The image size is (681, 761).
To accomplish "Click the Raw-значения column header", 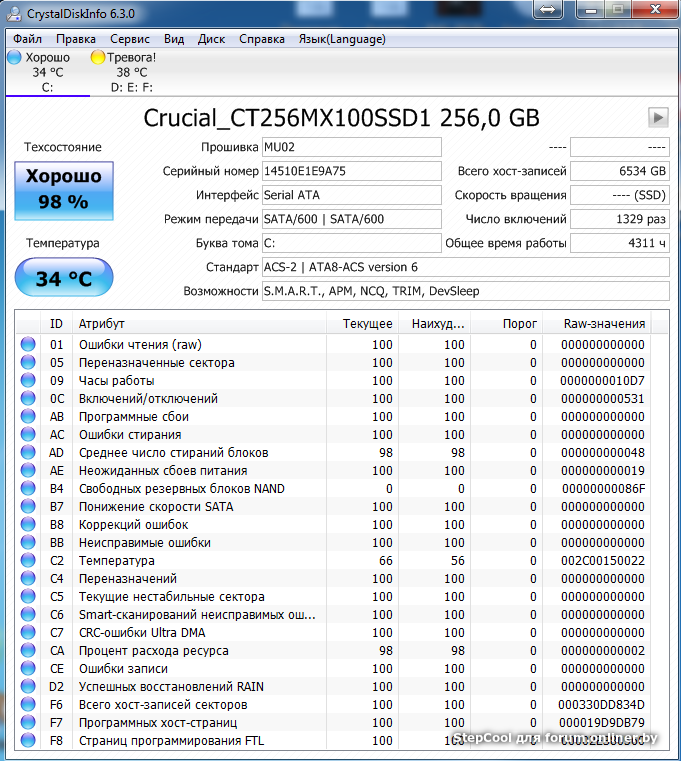I will click(605, 323).
